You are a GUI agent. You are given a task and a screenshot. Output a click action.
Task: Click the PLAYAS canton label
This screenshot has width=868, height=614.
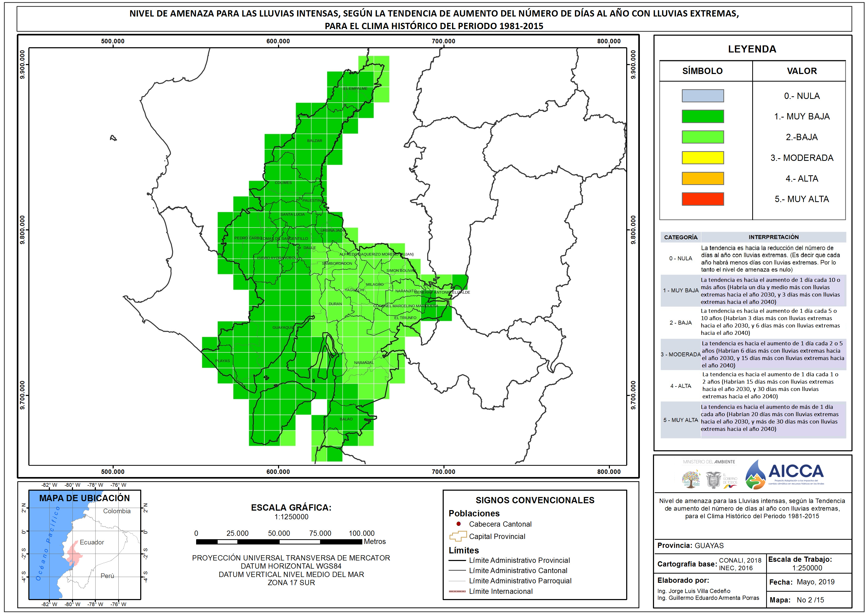(x=222, y=360)
